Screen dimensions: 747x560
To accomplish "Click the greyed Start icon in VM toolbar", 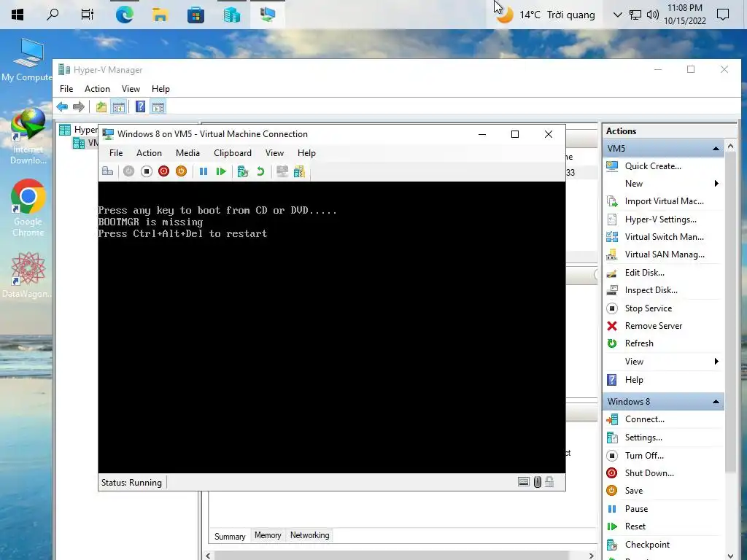I will (x=128, y=171).
